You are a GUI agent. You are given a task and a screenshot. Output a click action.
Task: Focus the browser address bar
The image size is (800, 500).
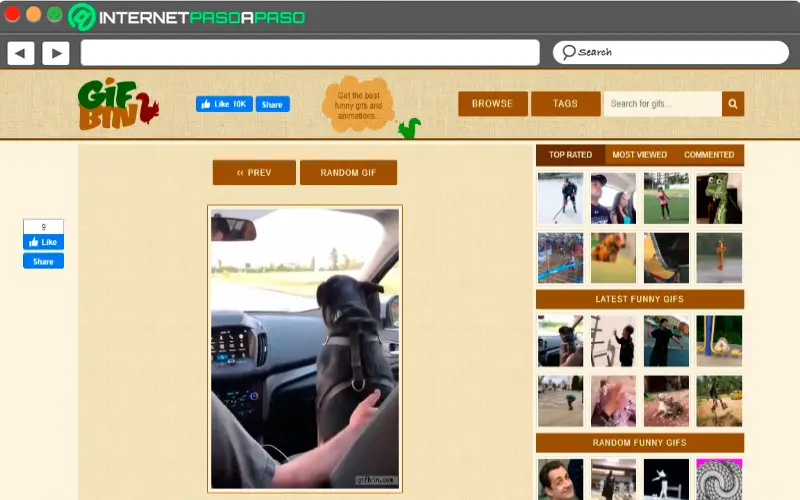310,53
